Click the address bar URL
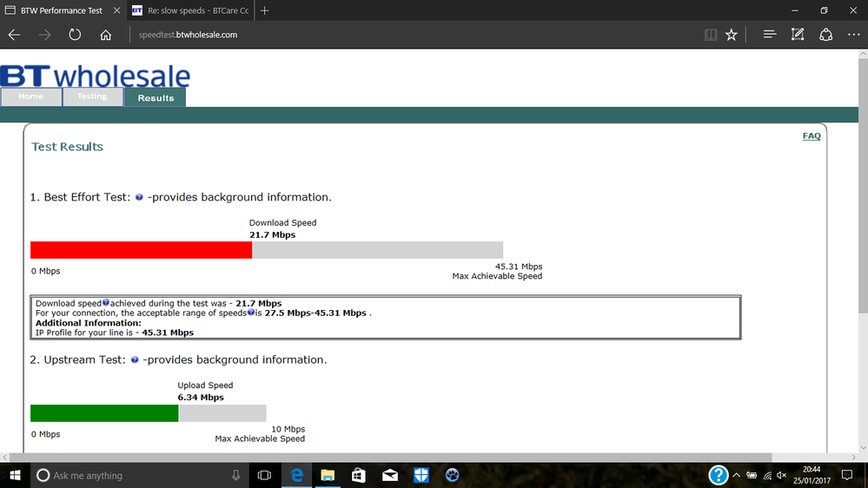The width and height of the screenshot is (868, 488). point(188,35)
